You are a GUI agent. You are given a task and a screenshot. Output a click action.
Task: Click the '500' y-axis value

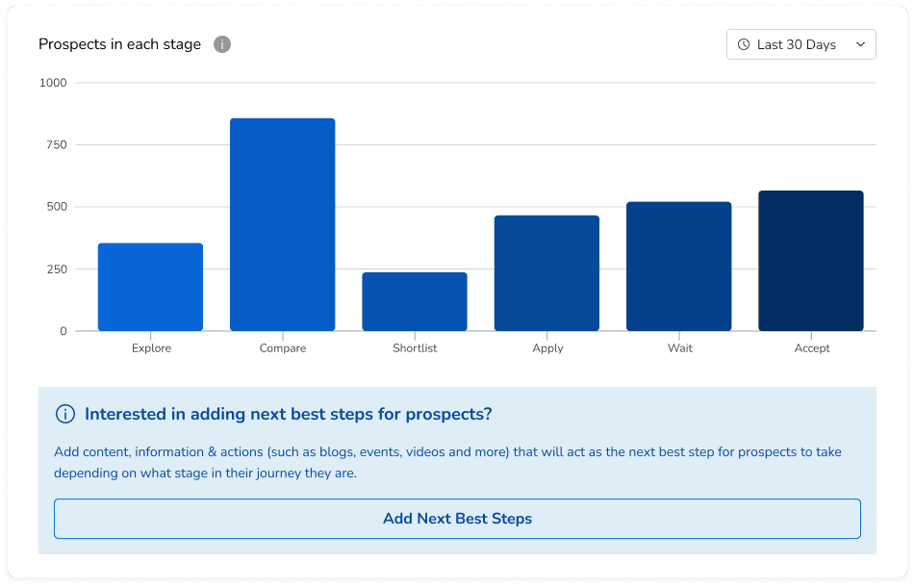coord(57,207)
